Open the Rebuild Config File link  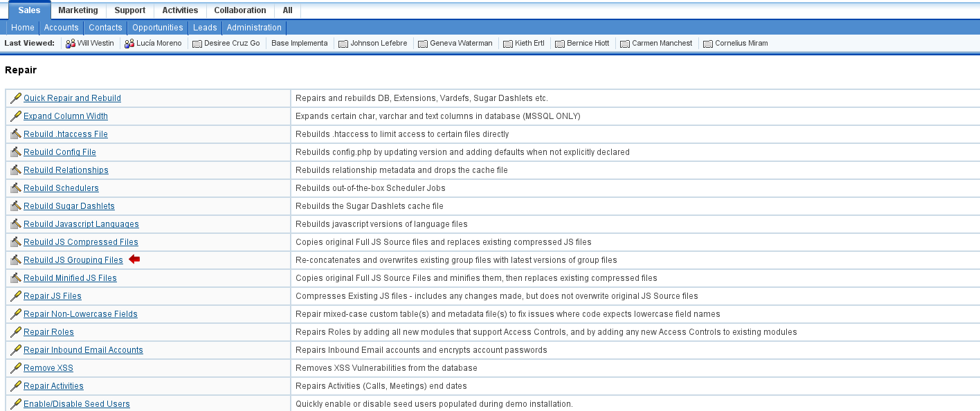point(60,152)
